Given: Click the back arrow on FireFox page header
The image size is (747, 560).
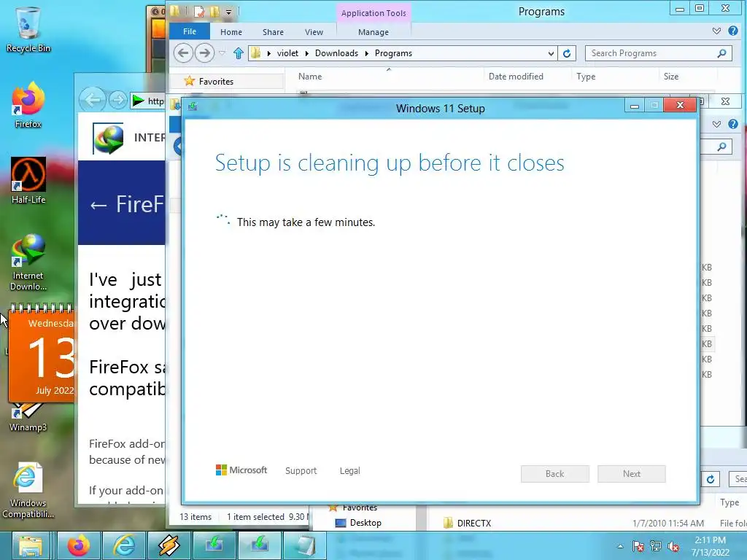Looking at the screenshot, I should [98, 205].
